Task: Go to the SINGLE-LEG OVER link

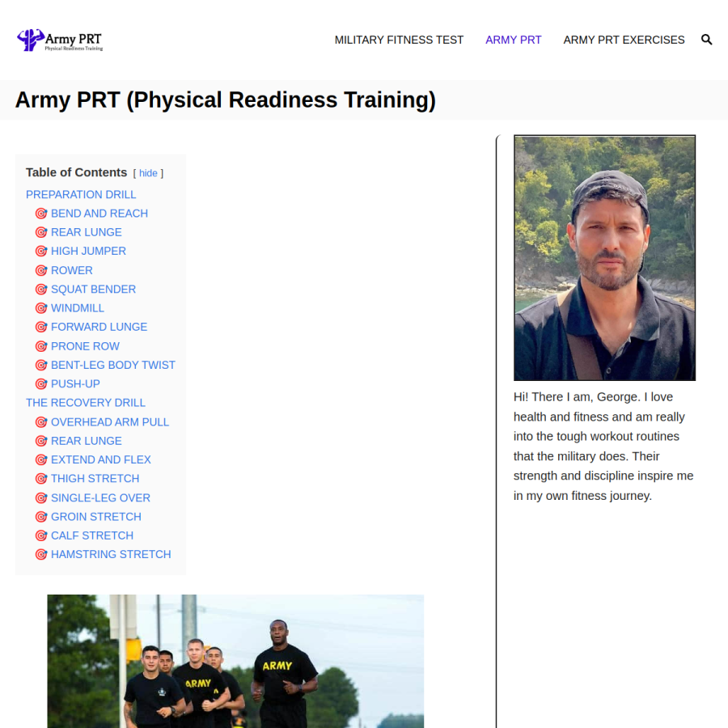Action: click(101, 497)
